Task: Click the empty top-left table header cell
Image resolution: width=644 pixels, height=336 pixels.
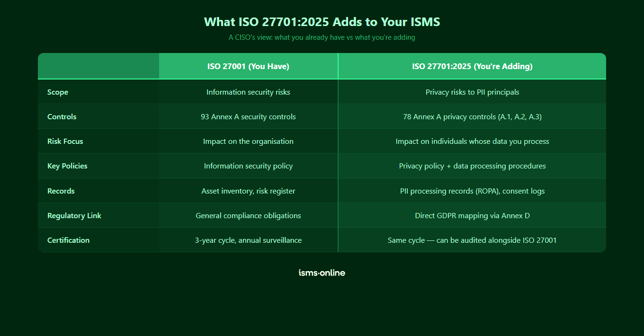Action: point(98,66)
